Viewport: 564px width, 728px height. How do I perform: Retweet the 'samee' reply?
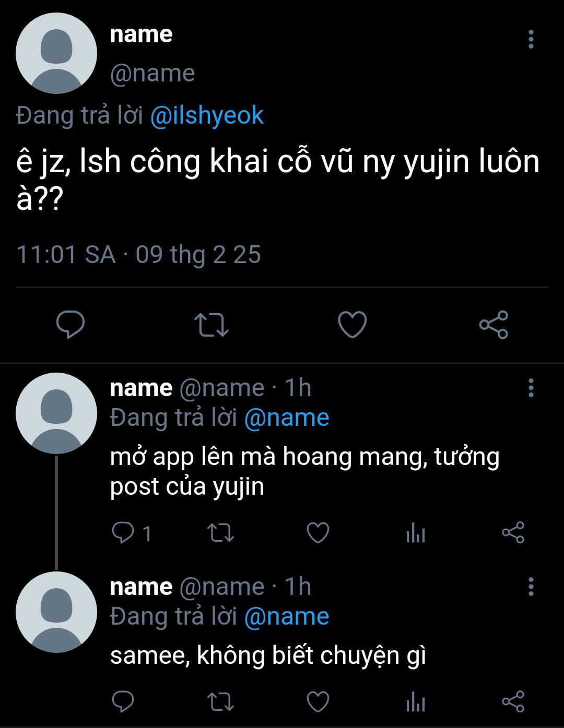pyautogui.click(x=220, y=702)
